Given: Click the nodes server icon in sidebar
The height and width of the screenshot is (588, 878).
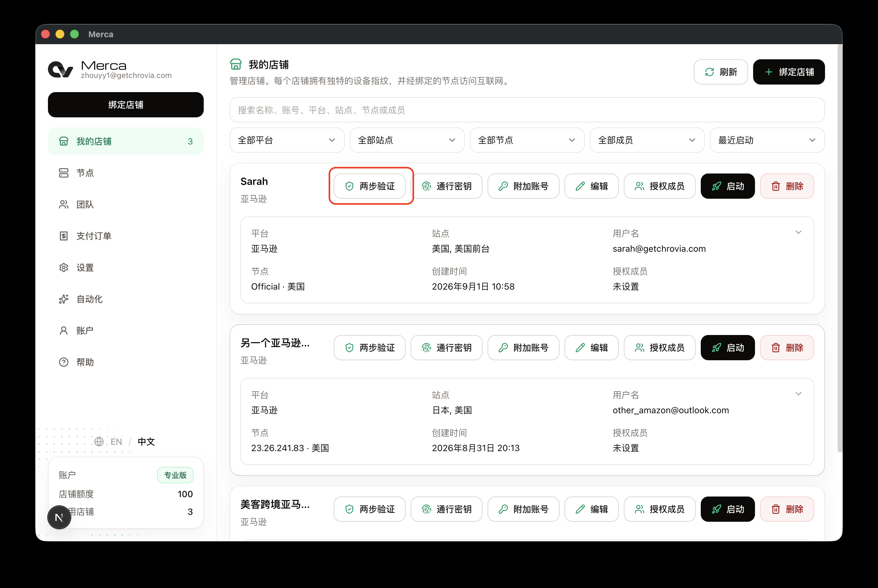Looking at the screenshot, I should coord(64,173).
